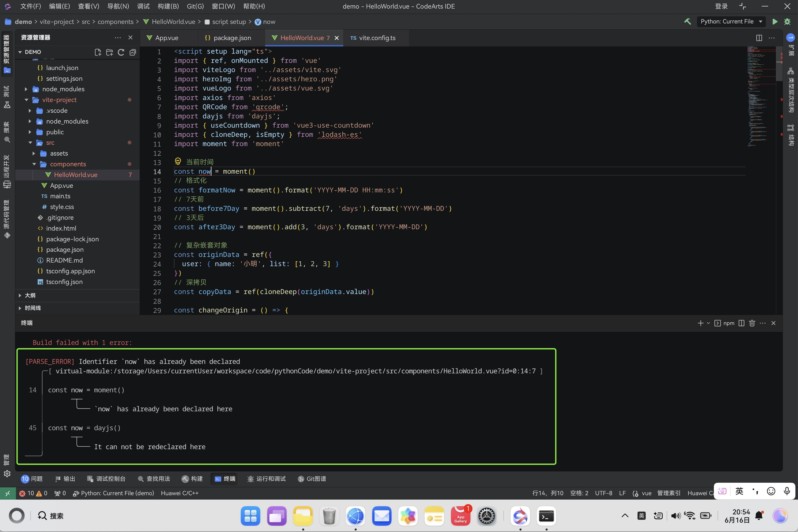The height and width of the screenshot is (532, 798).
Task: Open App Gallery from the dock
Action: click(x=460, y=516)
